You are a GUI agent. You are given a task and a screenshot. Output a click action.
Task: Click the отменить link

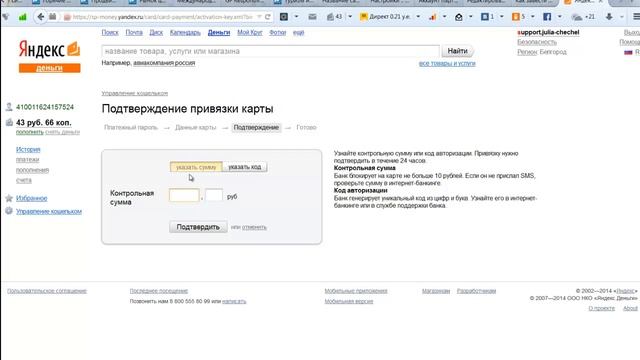pos(254,227)
